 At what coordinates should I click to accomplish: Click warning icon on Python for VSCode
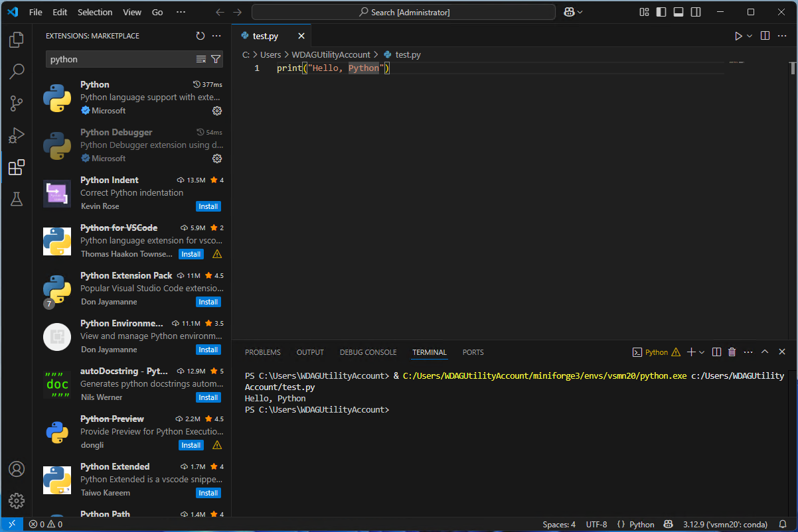(x=217, y=254)
